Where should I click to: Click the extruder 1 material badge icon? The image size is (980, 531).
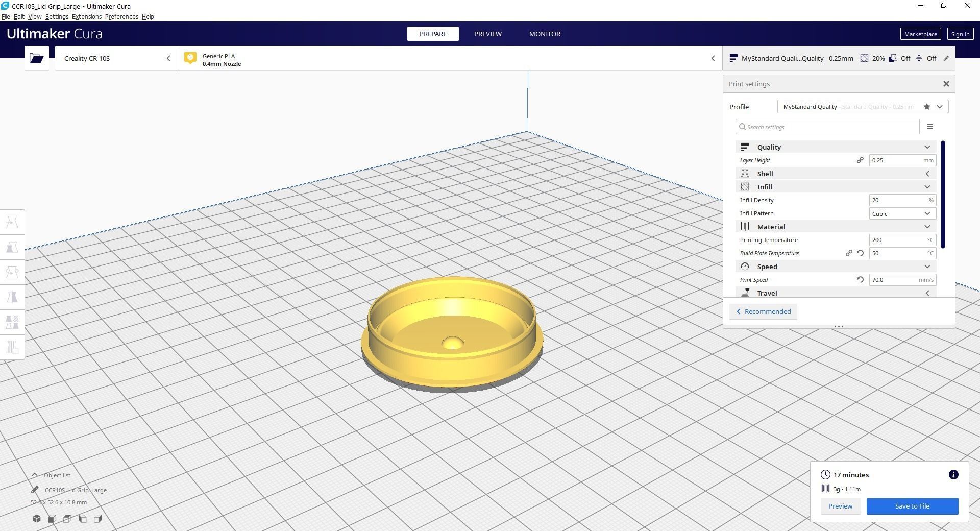coord(190,58)
